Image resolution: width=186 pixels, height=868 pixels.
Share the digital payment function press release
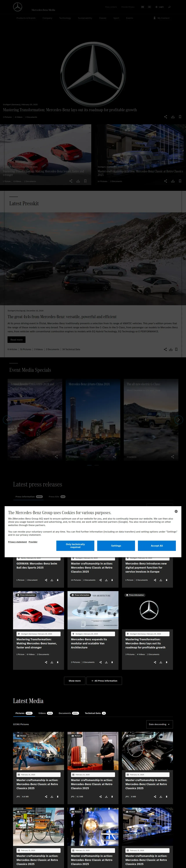tap(155, 580)
